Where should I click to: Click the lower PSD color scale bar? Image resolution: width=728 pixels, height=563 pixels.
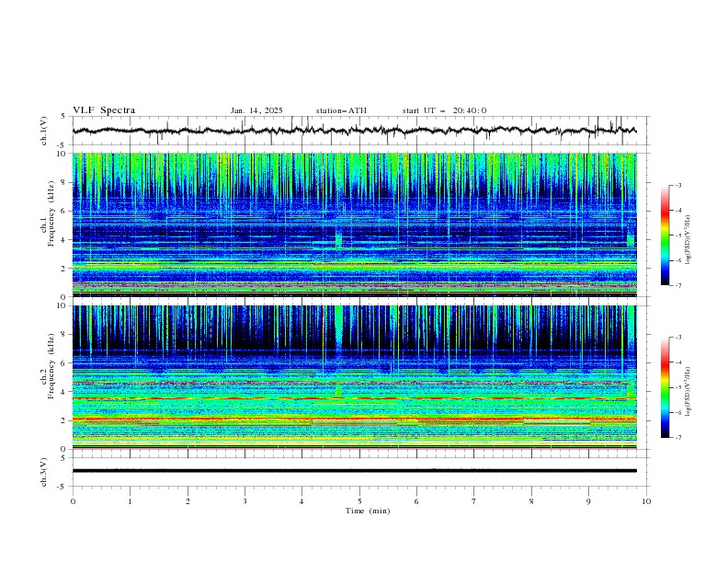[x=665, y=387]
